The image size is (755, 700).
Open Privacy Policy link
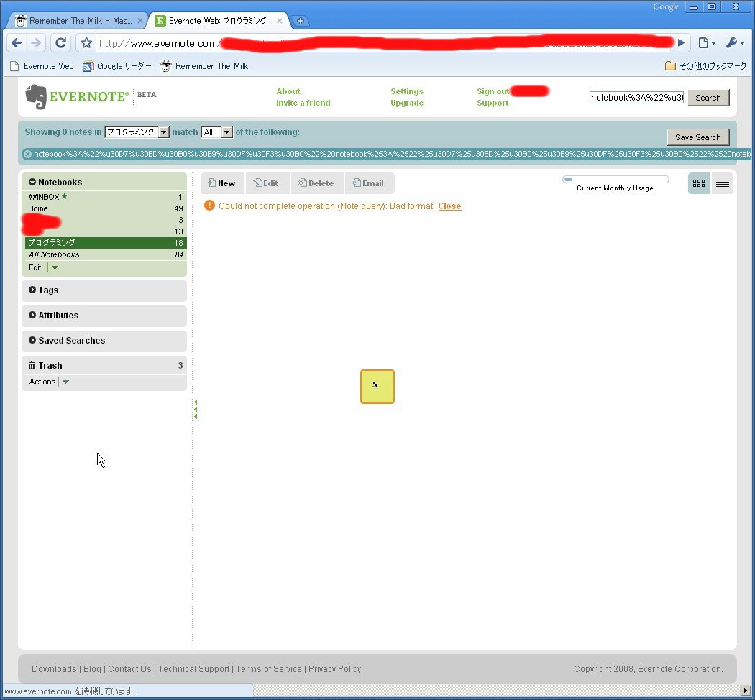[334, 668]
